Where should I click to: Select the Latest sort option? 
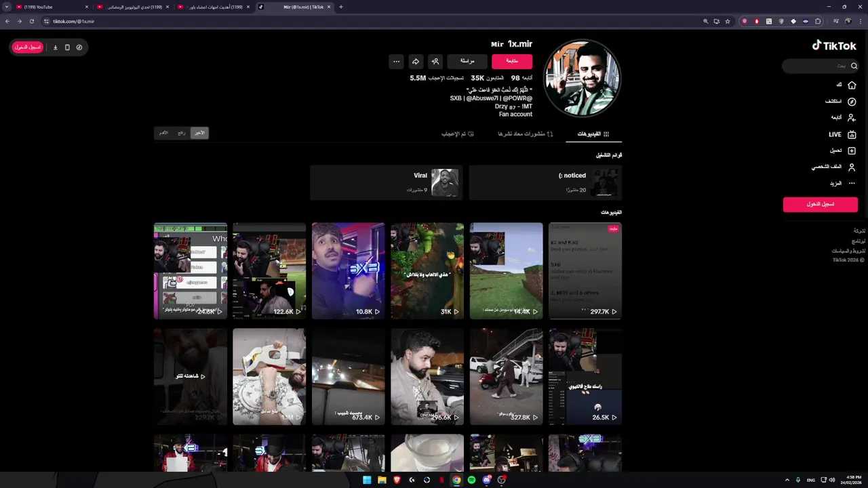[199, 133]
